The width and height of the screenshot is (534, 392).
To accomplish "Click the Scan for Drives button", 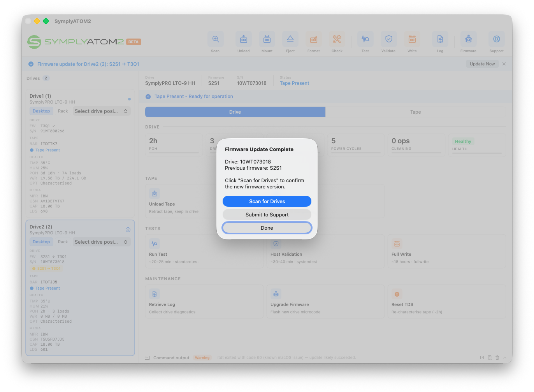I will pos(267,201).
